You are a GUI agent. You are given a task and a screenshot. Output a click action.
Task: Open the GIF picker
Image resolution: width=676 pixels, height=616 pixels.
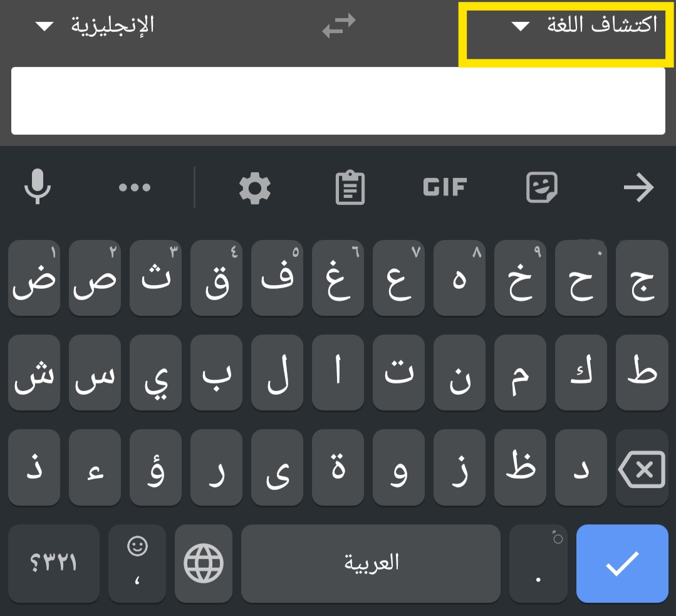445,187
